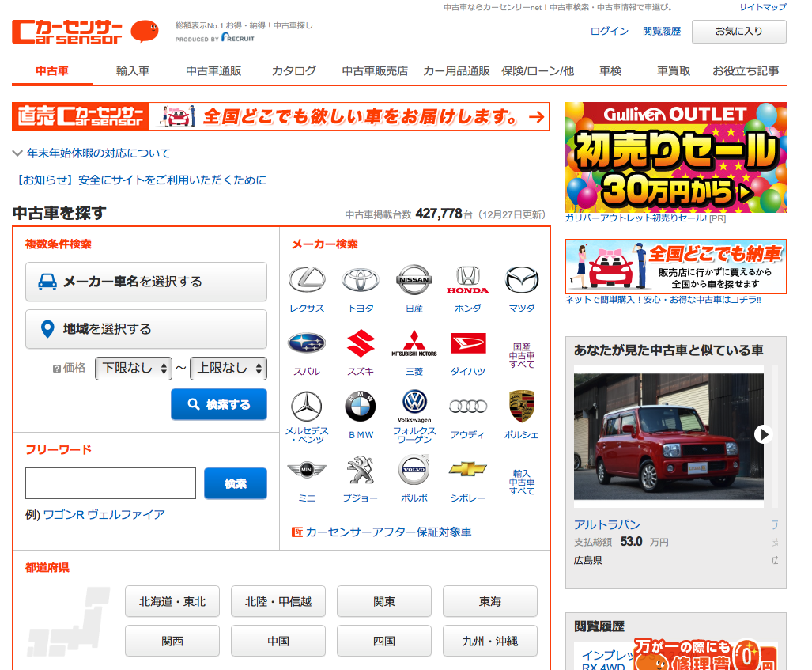
Task: Choose the 関東 region button
Action: (x=384, y=602)
